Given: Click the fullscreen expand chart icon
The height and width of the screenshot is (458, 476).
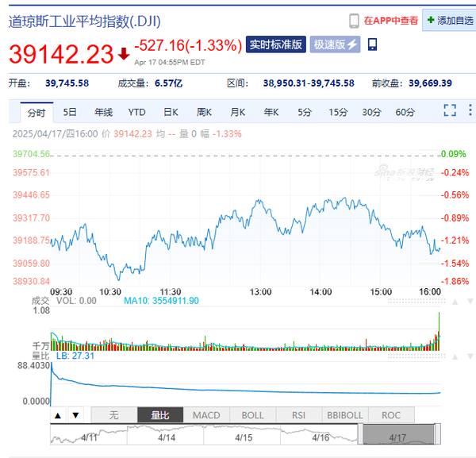Looking at the screenshot, I should (450, 110).
